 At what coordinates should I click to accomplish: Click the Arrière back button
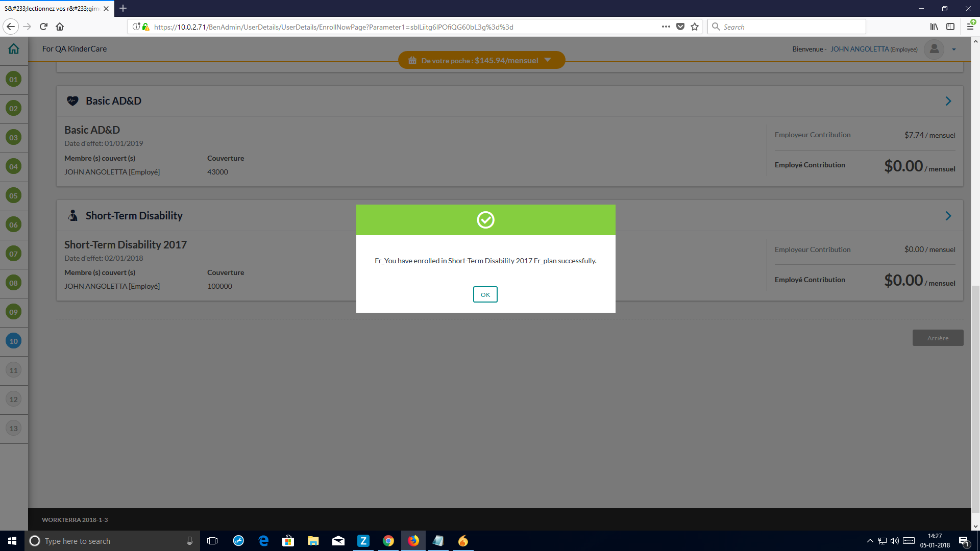(x=938, y=338)
